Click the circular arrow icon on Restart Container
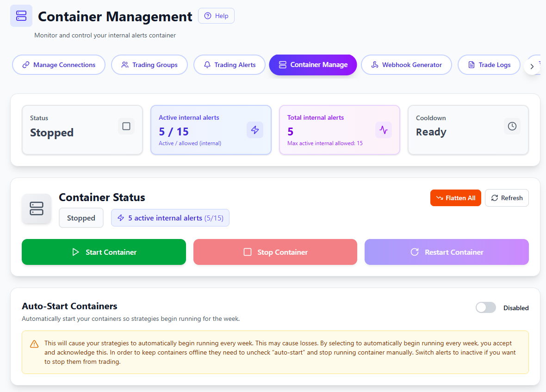 pyautogui.click(x=415, y=252)
